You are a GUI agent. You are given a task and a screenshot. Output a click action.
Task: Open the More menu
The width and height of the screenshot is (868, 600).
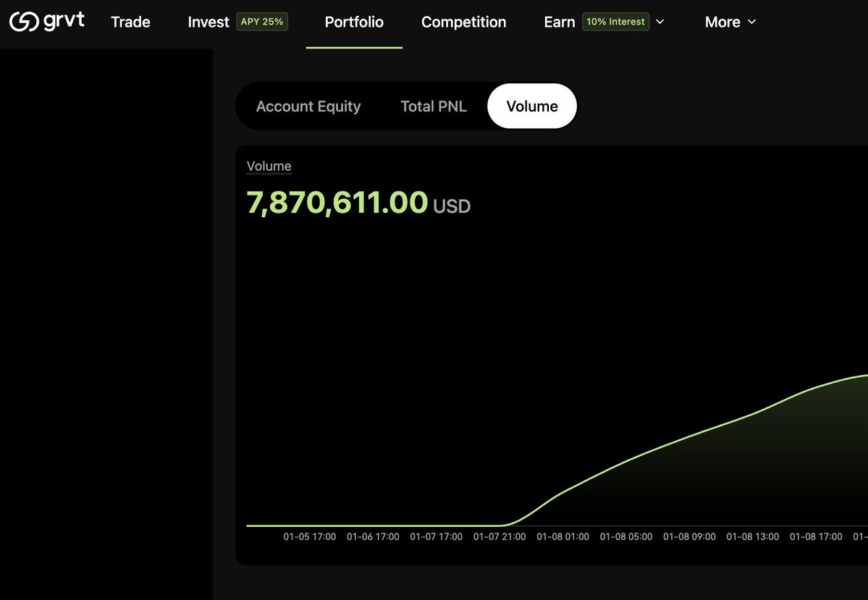pyautogui.click(x=722, y=22)
